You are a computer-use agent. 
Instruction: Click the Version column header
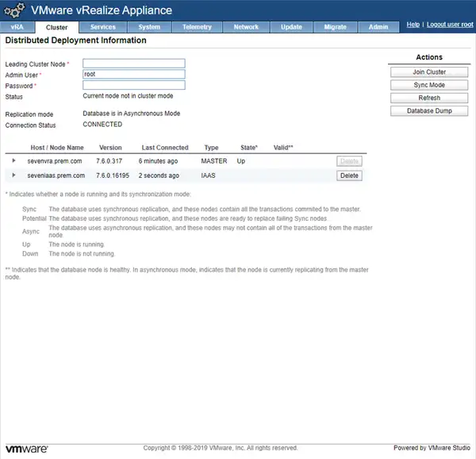110,148
